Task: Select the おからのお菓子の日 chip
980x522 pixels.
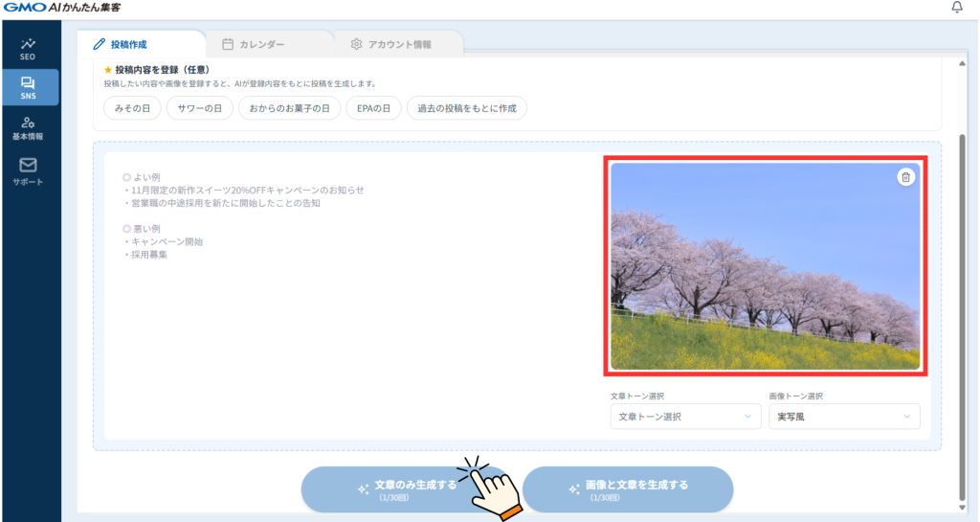Action: [289, 108]
